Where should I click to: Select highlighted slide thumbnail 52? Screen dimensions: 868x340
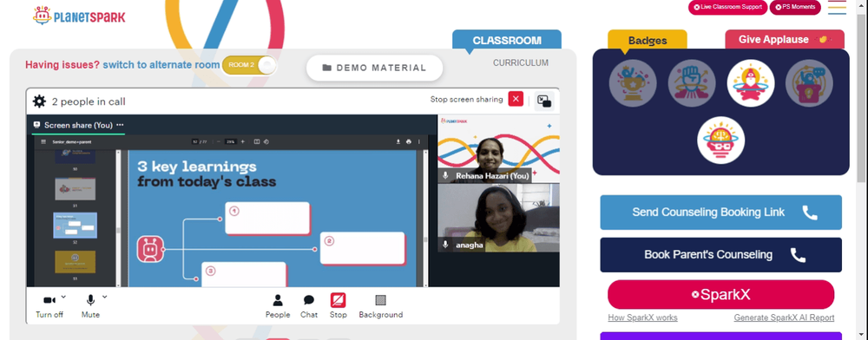pos(75,225)
